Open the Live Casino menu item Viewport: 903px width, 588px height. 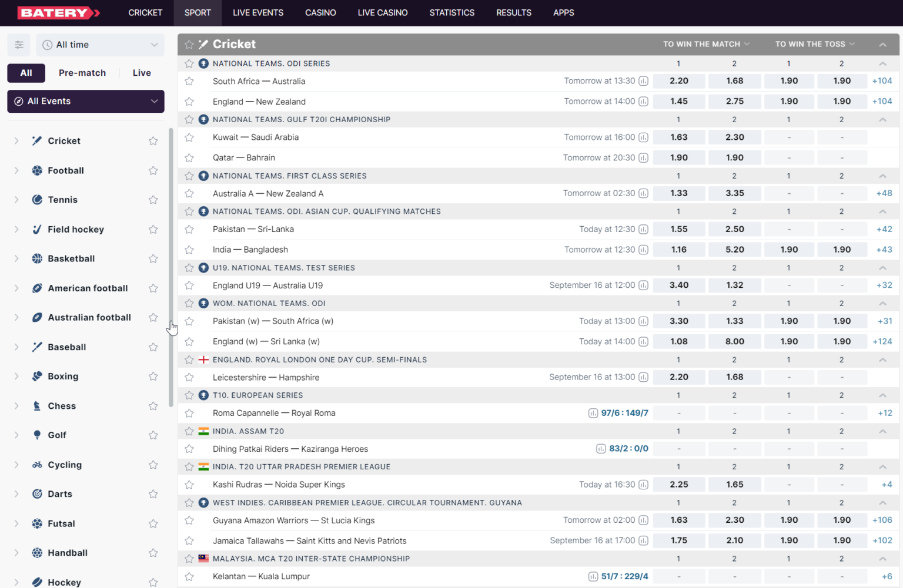[382, 13]
